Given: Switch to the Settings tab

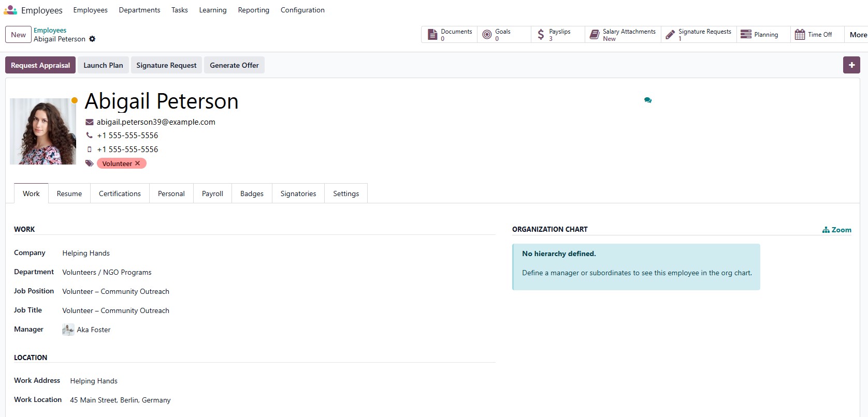Looking at the screenshot, I should point(346,193).
